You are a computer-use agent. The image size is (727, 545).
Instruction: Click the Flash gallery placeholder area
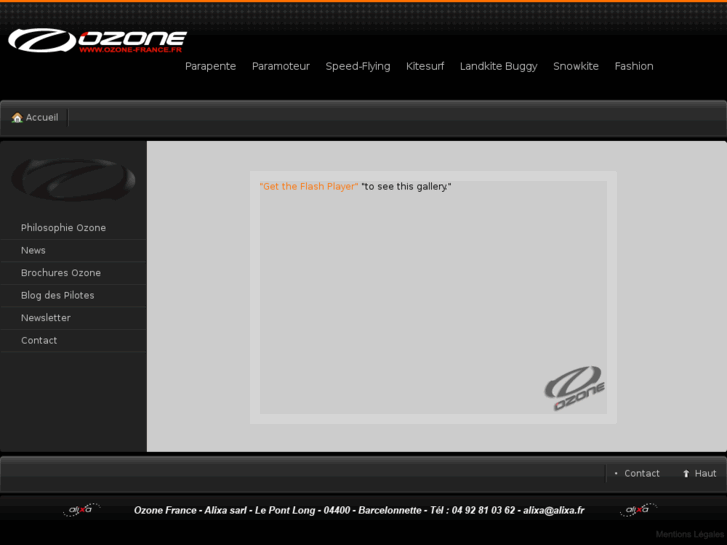coord(433,297)
